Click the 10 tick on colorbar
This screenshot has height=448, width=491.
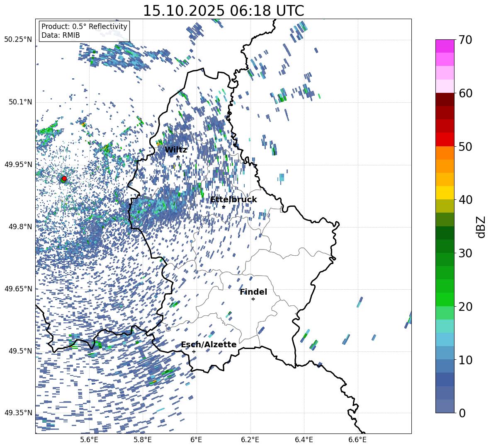click(465, 360)
